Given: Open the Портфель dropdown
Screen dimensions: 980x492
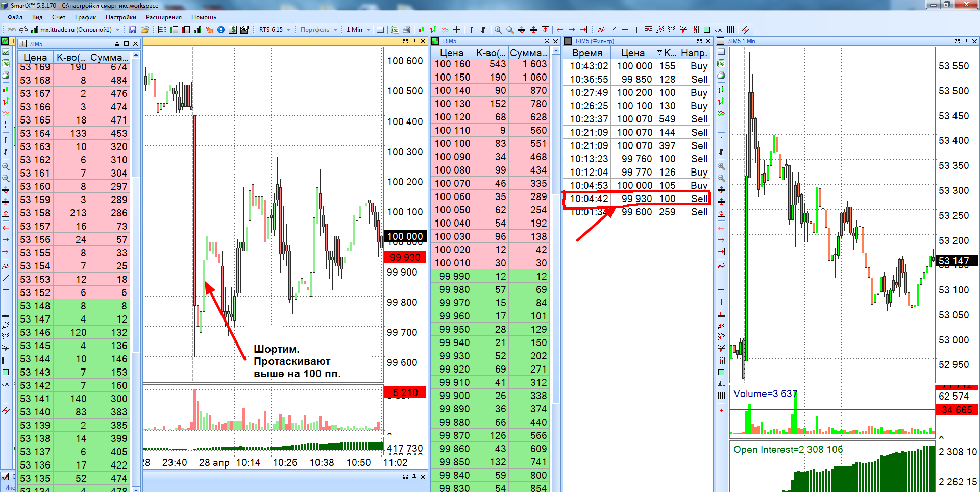Looking at the screenshot, I should pyautogui.click(x=335, y=30).
